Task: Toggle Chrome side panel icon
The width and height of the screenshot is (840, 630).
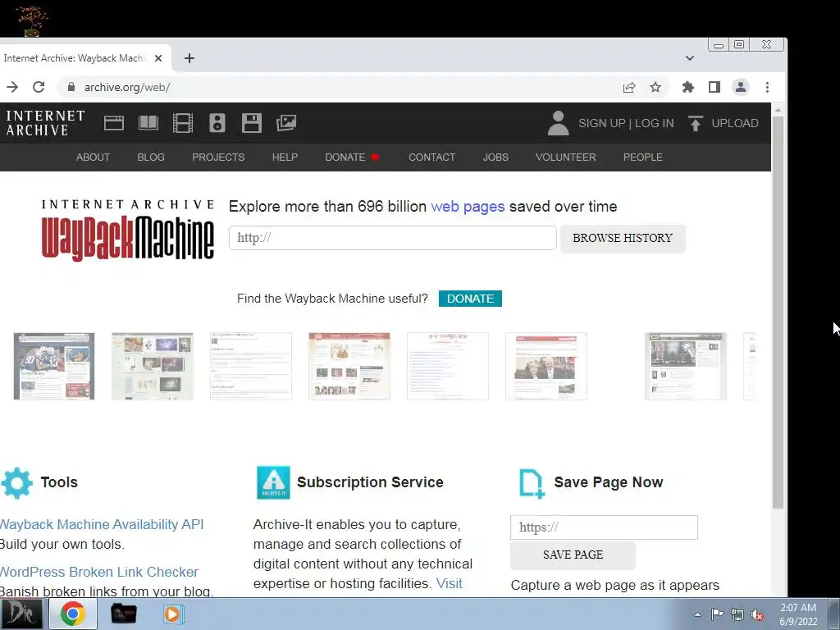Action: pos(714,87)
